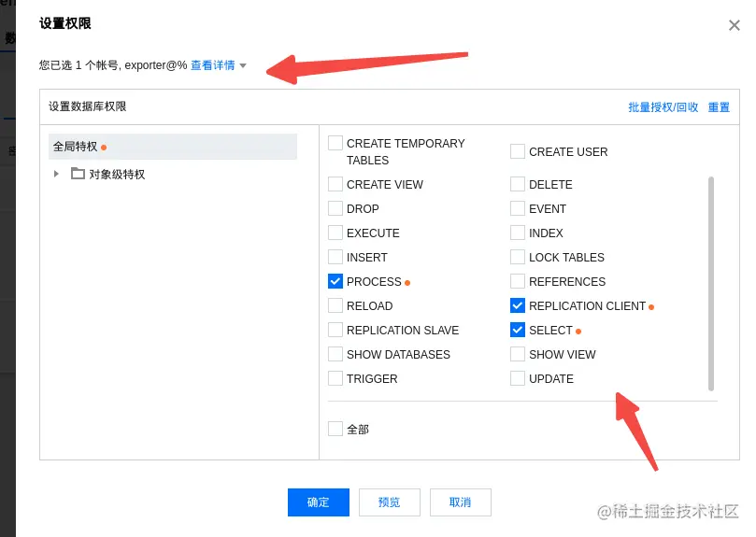
Task: Expand the arrow next to 查看详情
Action: [243, 65]
